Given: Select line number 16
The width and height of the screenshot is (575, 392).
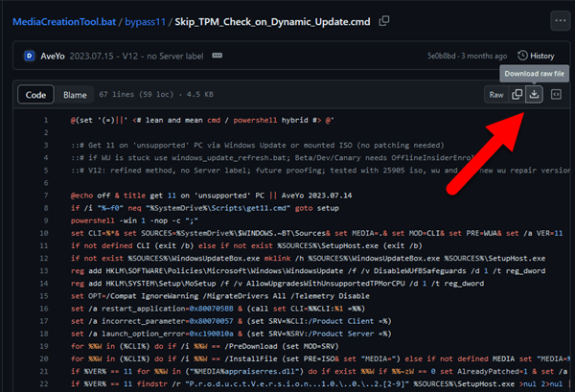Looking at the screenshot, I should [44, 309].
